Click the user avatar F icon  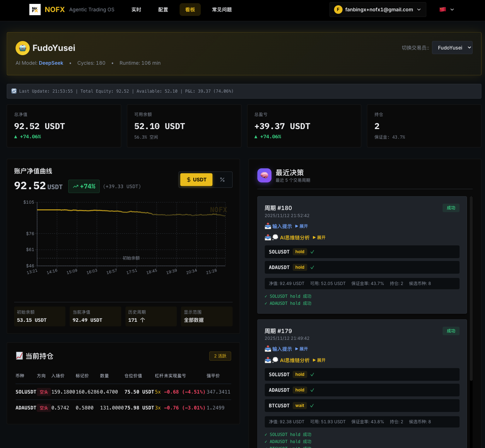(x=338, y=10)
